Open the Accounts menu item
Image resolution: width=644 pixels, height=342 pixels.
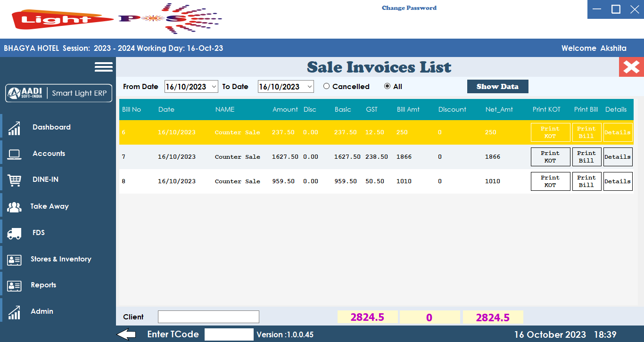49,154
